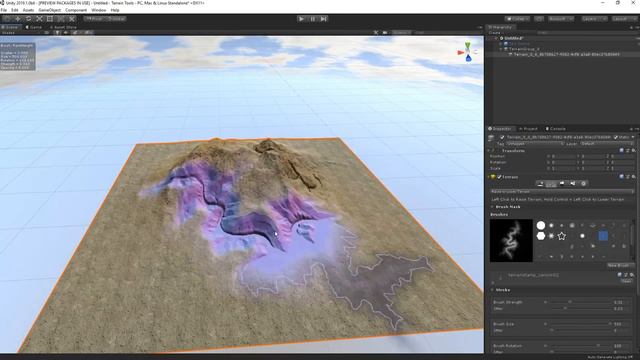Expand the Brush Mask section
Screen dimensions: 640x360
(492, 207)
